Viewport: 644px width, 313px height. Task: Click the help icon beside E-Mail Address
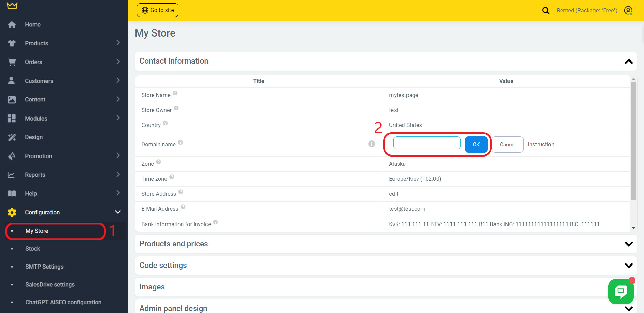(x=183, y=207)
